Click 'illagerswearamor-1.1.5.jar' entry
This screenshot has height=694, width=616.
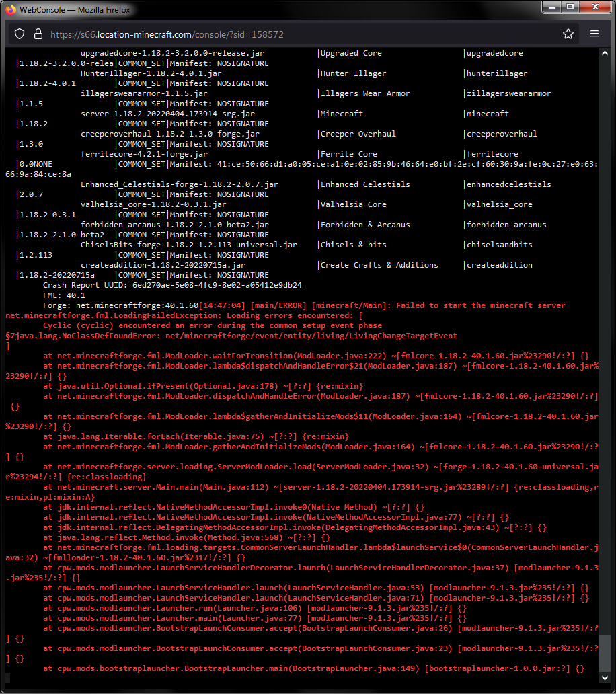pos(144,93)
